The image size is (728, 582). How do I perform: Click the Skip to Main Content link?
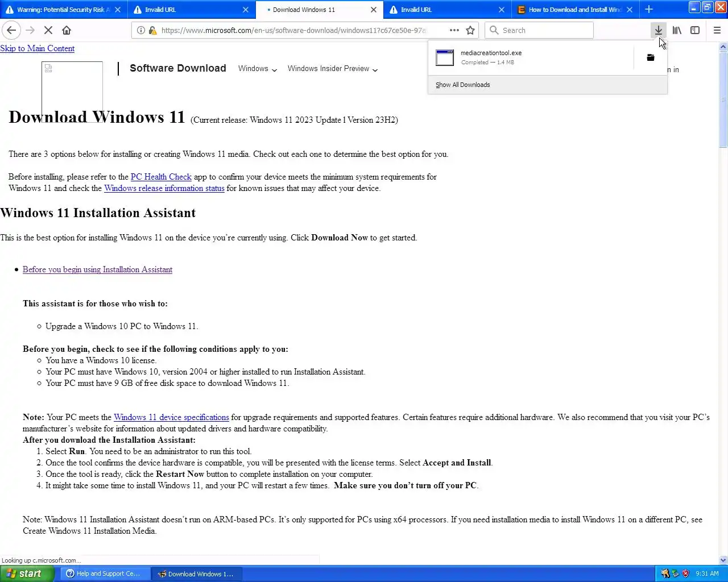[38, 48]
